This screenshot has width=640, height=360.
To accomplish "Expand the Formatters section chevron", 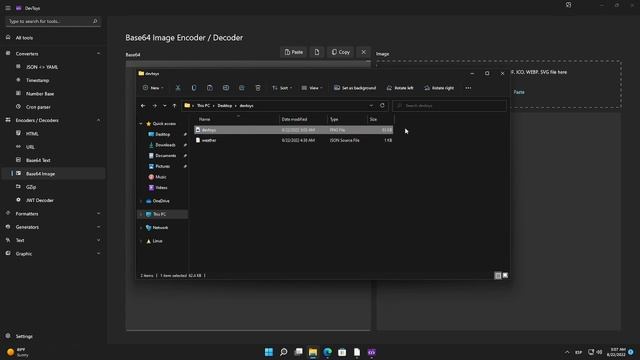I will coord(98,213).
